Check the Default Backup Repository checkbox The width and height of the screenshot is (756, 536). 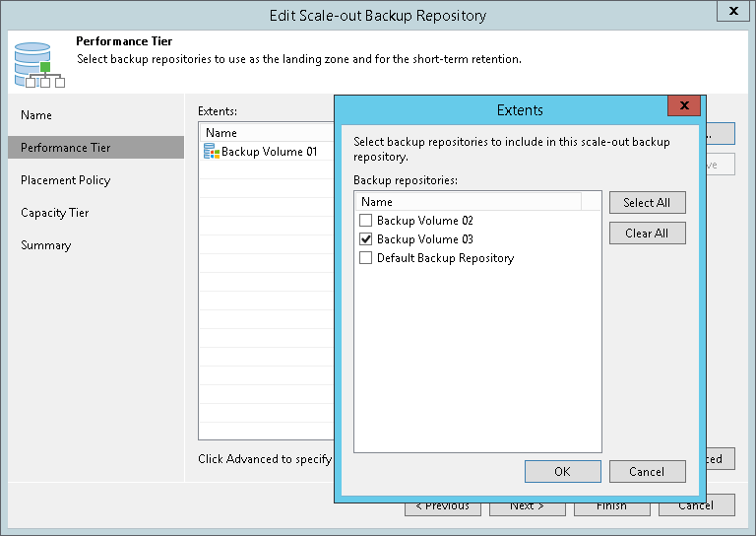coord(366,258)
